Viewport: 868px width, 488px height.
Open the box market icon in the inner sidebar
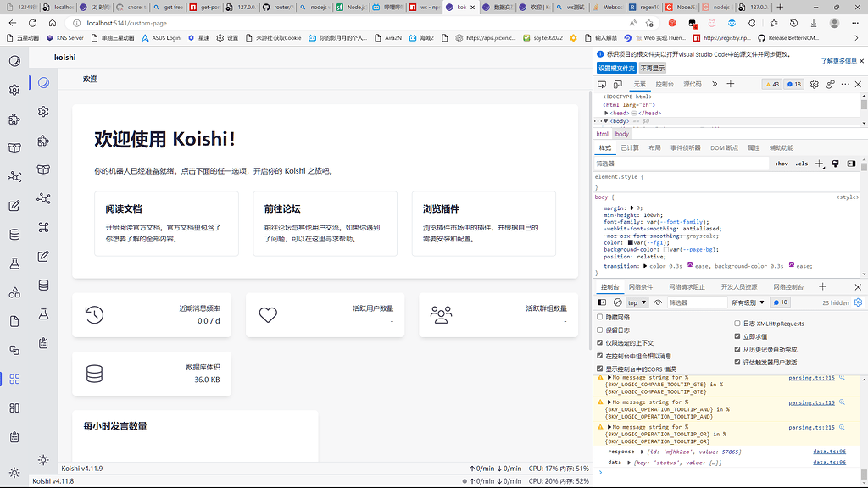pyautogui.click(x=43, y=169)
